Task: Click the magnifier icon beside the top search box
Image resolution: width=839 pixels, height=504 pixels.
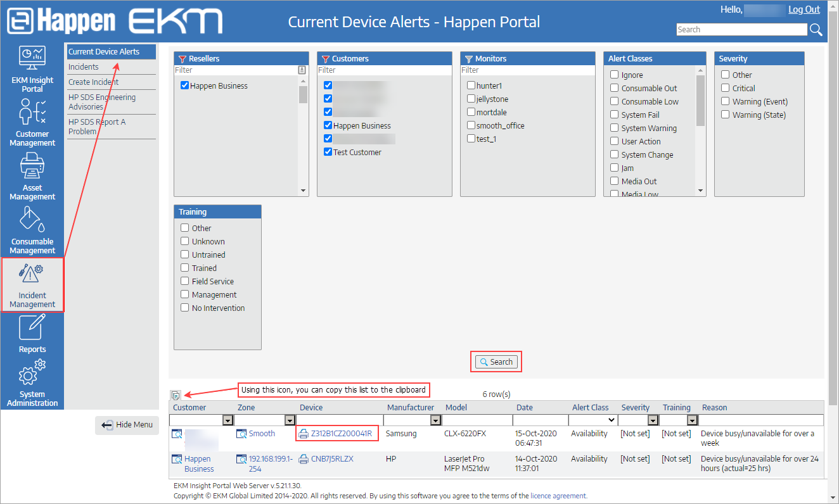Action: tap(816, 30)
